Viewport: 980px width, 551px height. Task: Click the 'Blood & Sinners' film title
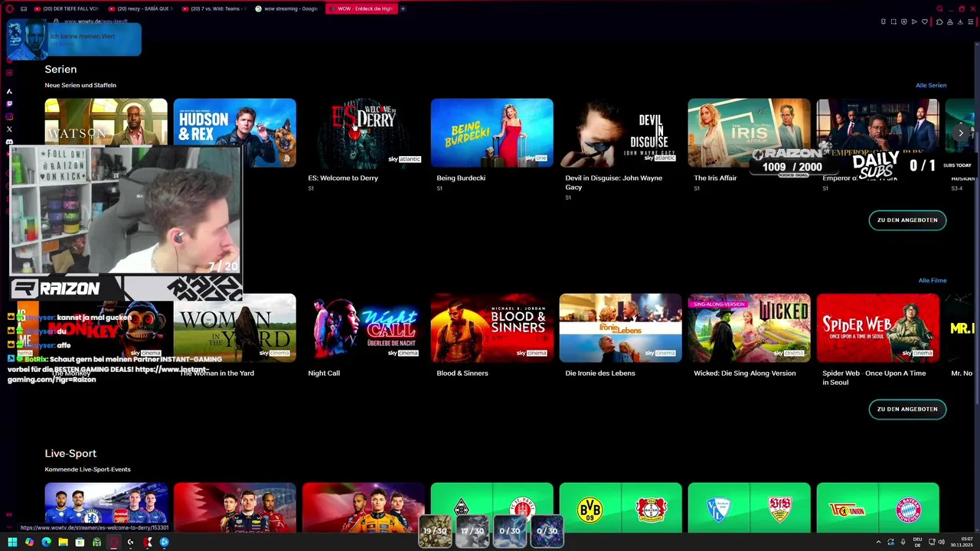click(462, 373)
